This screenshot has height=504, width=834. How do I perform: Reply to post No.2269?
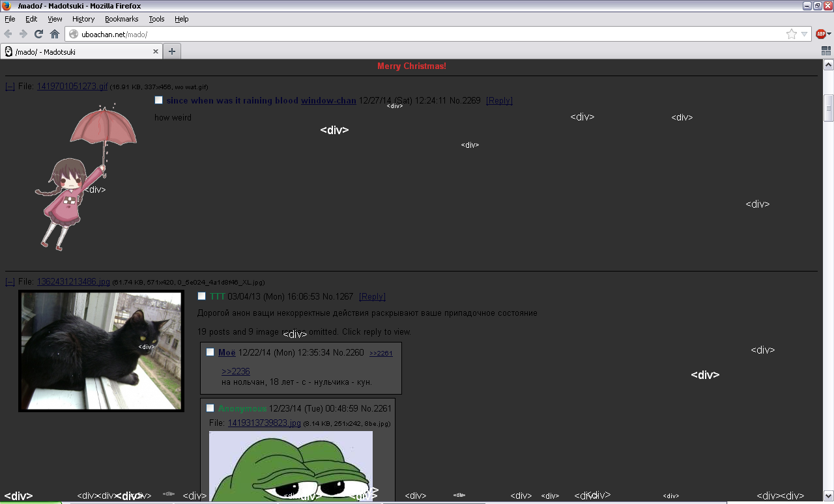coord(499,101)
